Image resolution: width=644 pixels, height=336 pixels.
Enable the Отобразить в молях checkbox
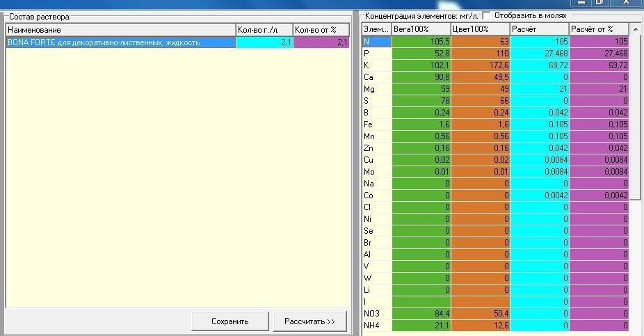[x=486, y=15]
